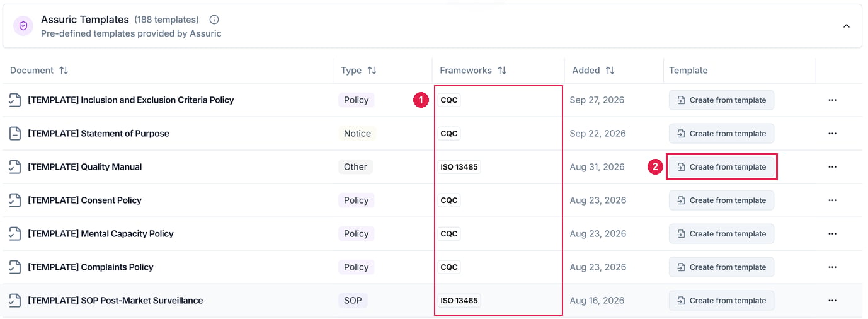Click CQC tag on Complaints Policy row

tap(449, 267)
